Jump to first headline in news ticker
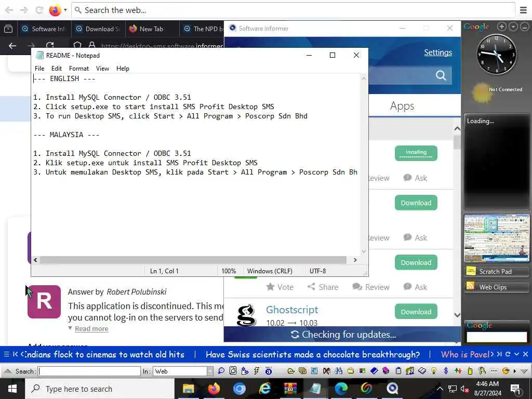Screen dimensions: 532x399 (x=15, y=354)
